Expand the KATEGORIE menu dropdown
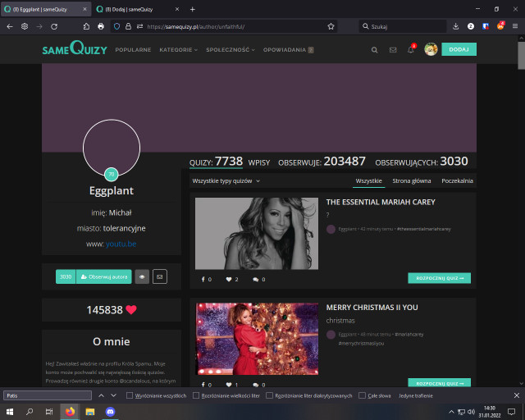 pyautogui.click(x=179, y=49)
